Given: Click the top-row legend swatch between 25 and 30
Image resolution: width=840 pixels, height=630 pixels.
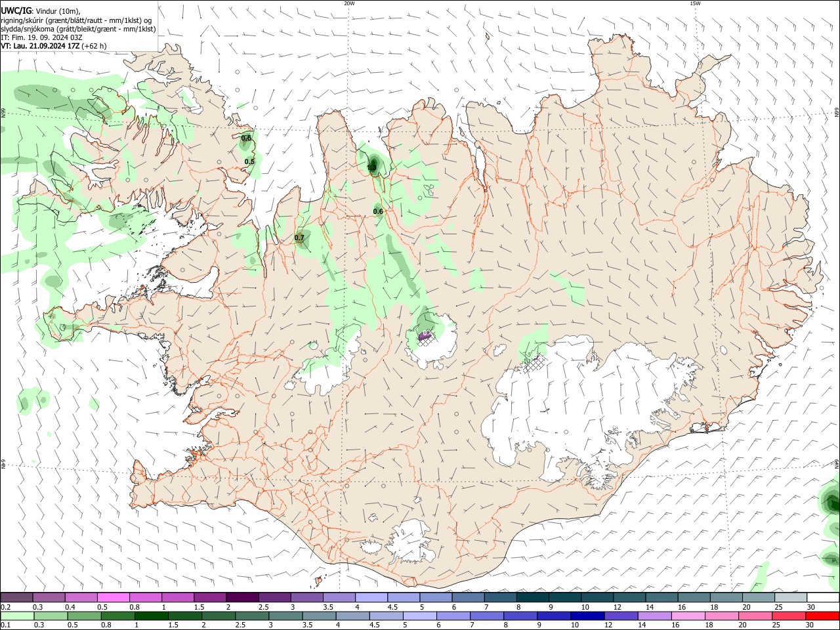Looking at the screenshot, I should (790, 597).
